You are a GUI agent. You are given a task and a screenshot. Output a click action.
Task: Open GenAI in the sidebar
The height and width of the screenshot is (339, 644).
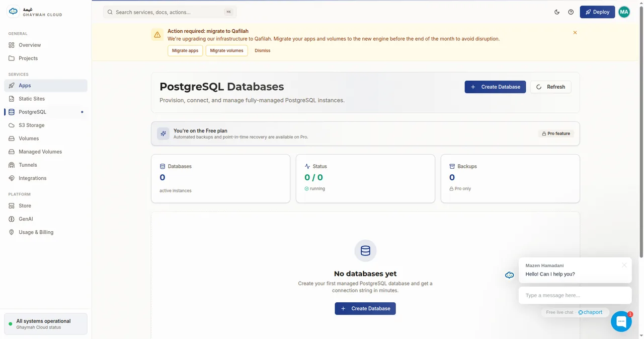pos(46,219)
